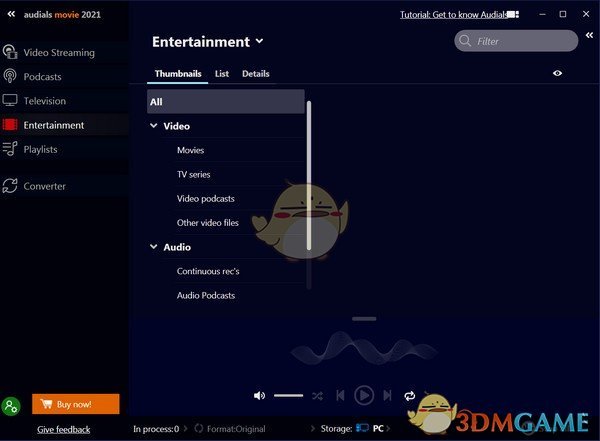Switch to the Details tab
The image size is (600, 441).
(256, 74)
